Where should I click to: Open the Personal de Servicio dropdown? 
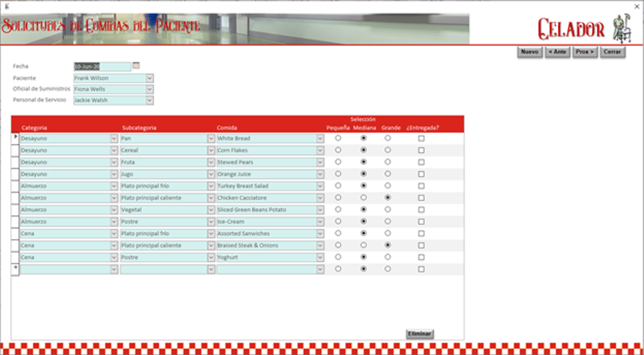click(x=150, y=100)
